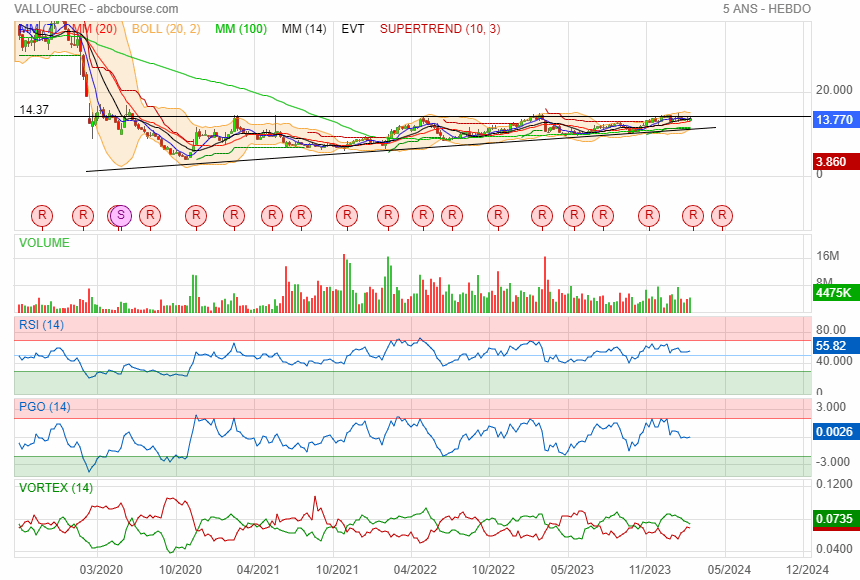The height and width of the screenshot is (580, 860).
Task: Click the VOLUME panel title
Action: pyautogui.click(x=45, y=242)
